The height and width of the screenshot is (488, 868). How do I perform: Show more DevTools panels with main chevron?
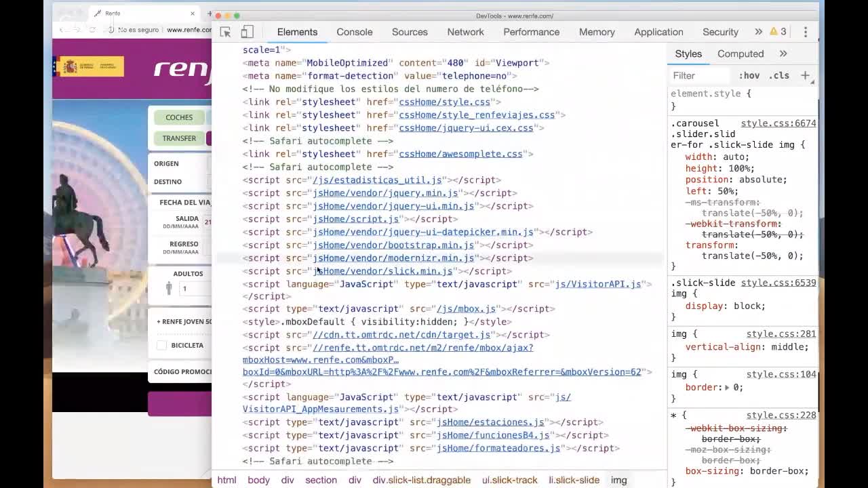tap(758, 32)
